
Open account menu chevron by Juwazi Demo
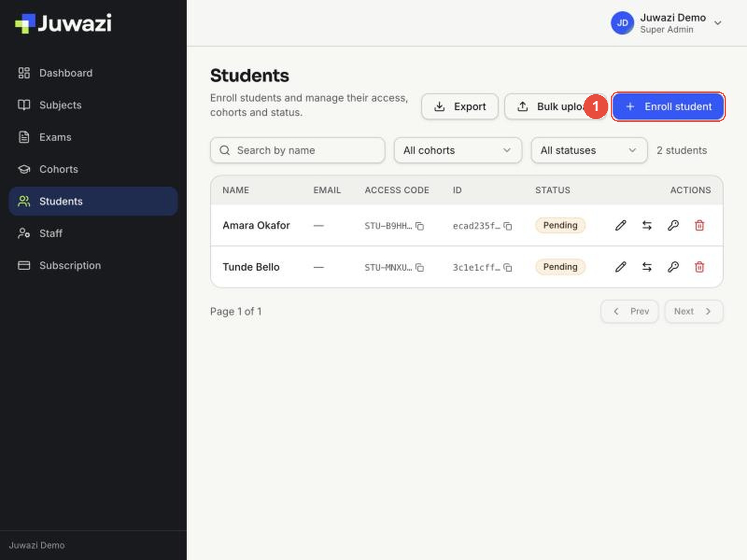pos(718,23)
